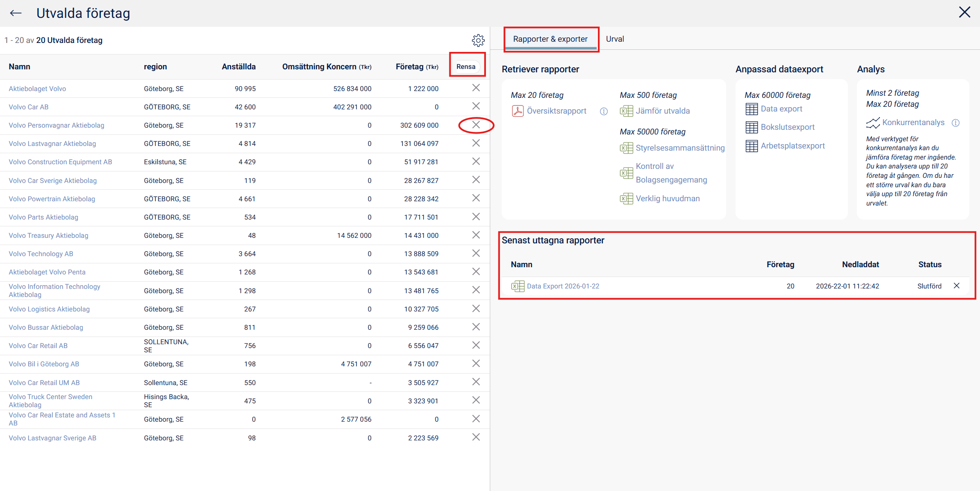Click the Styrelsesammansättning report link
Screen dimensions: 980x491
point(680,148)
